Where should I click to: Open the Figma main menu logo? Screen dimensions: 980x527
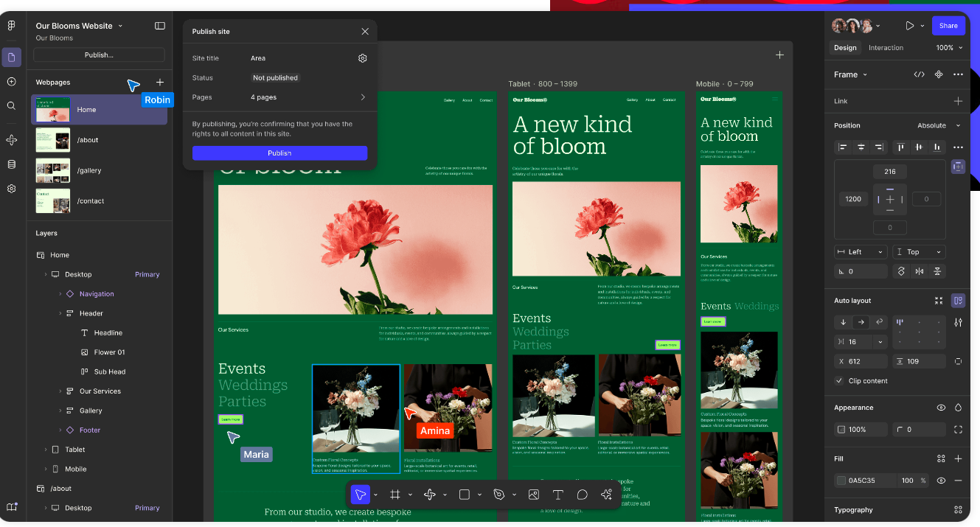pyautogui.click(x=11, y=26)
